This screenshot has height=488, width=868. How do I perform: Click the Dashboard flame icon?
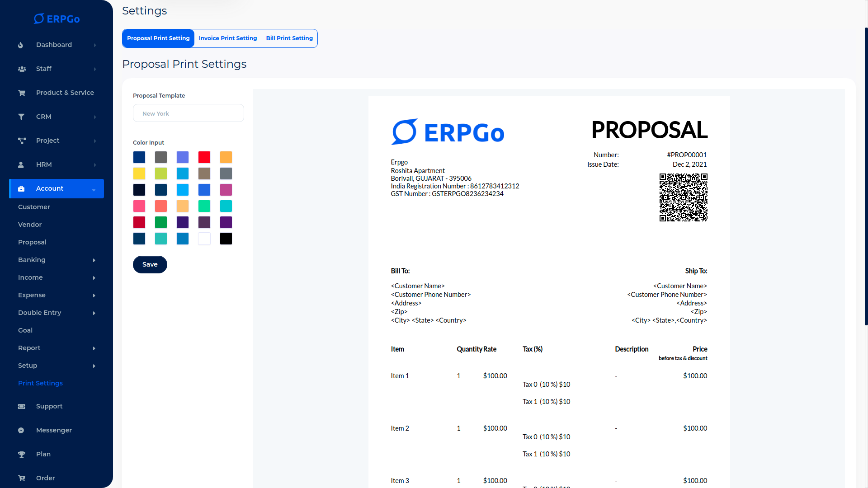tap(21, 45)
